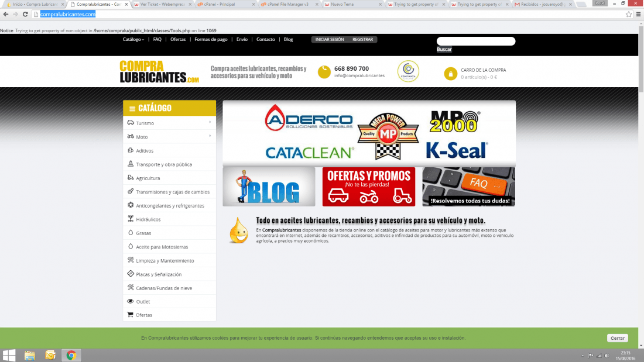Click the browser forward arrow
Image resolution: width=644 pixels, height=362 pixels.
[x=16, y=15]
